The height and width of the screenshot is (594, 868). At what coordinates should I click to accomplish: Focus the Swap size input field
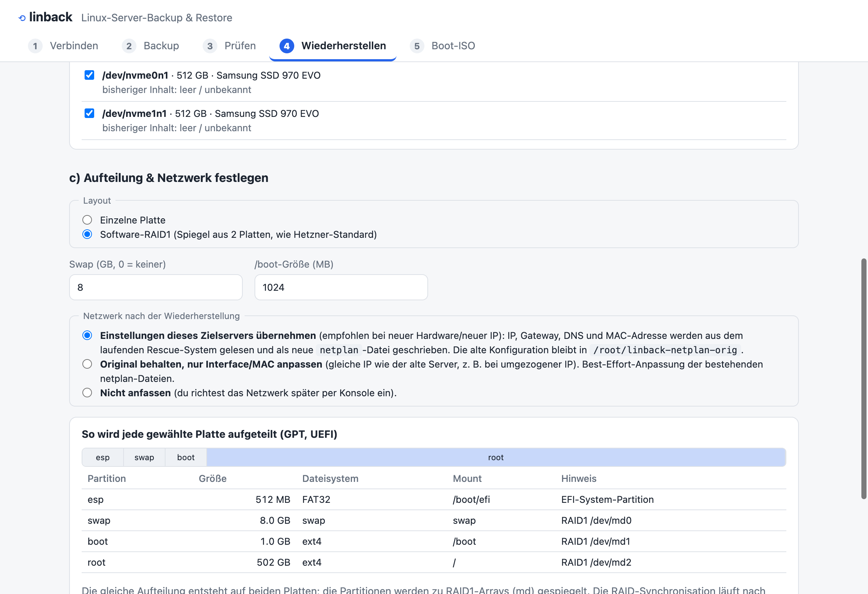pyautogui.click(x=156, y=287)
